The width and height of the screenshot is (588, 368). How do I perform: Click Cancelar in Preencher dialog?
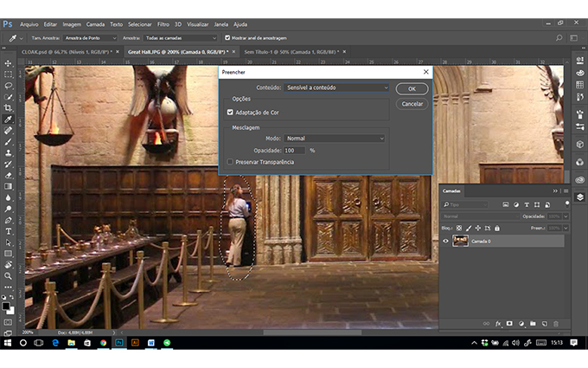[412, 104]
